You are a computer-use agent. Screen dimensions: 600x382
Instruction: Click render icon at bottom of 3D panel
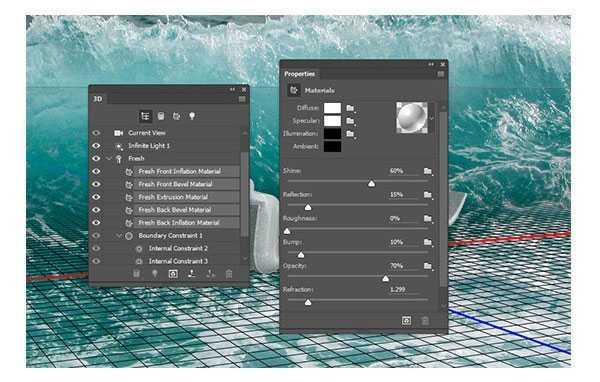(x=173, y=274)
